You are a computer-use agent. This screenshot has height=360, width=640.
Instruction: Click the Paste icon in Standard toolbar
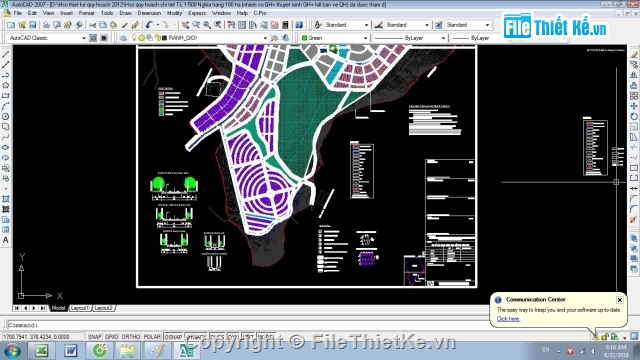coord(113,25)
